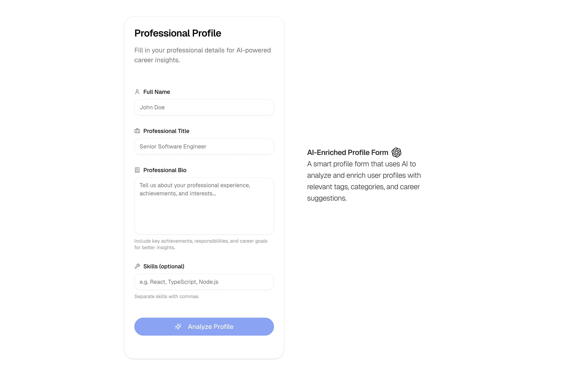The width and height of the screenshot is (588, 367).
Task: Click the Professional Profile heading
Action: point(178,33)
